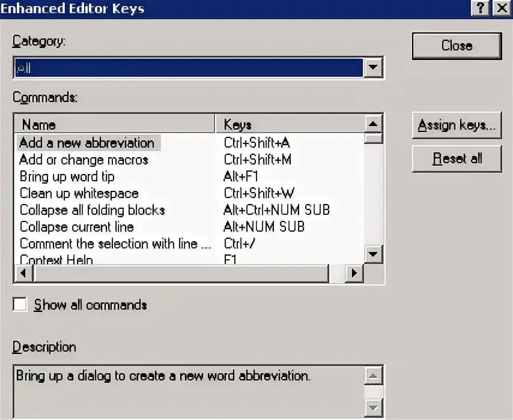Select Comment the selection with line command
The width and height of the screenshot is (513, 420).
[115, 244]
